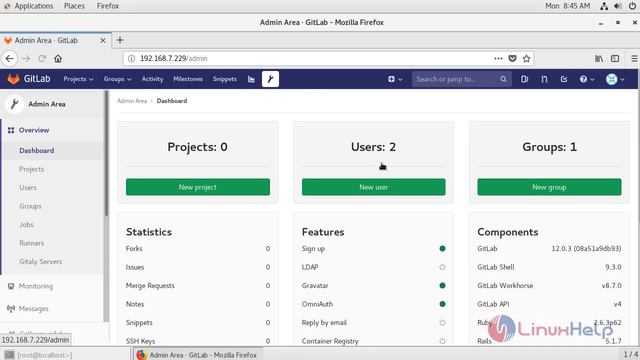Viewport: 640px width, 360px height.
Task: Open the Help question mark dropdown
Action: coord(587,79)
